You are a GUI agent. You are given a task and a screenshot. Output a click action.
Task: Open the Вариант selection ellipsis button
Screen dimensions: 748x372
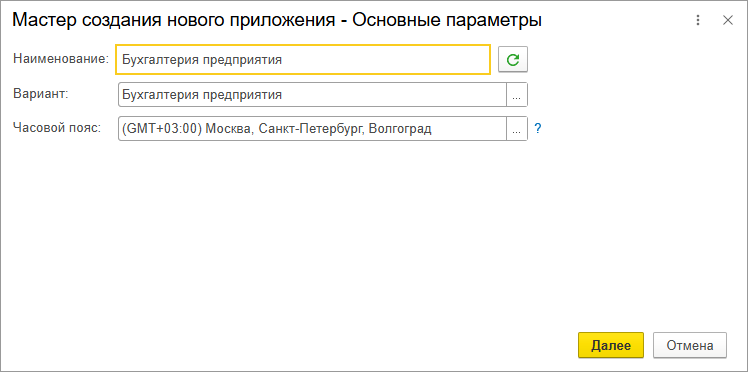517,95
